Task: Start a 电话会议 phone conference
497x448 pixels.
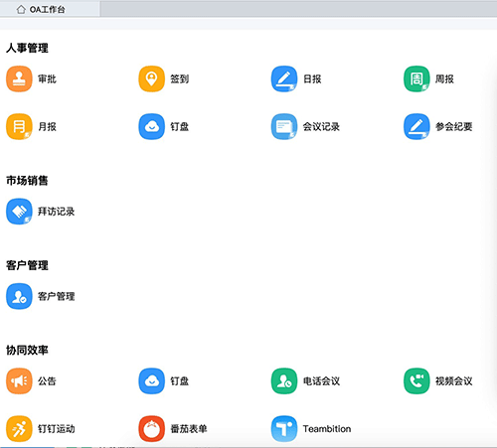Action: click(x=284, y=380)
